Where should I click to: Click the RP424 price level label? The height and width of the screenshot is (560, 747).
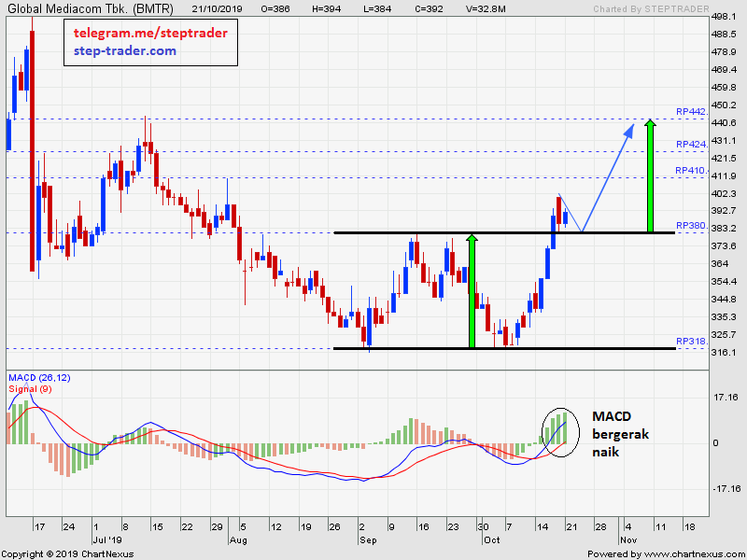click(691, 144)
